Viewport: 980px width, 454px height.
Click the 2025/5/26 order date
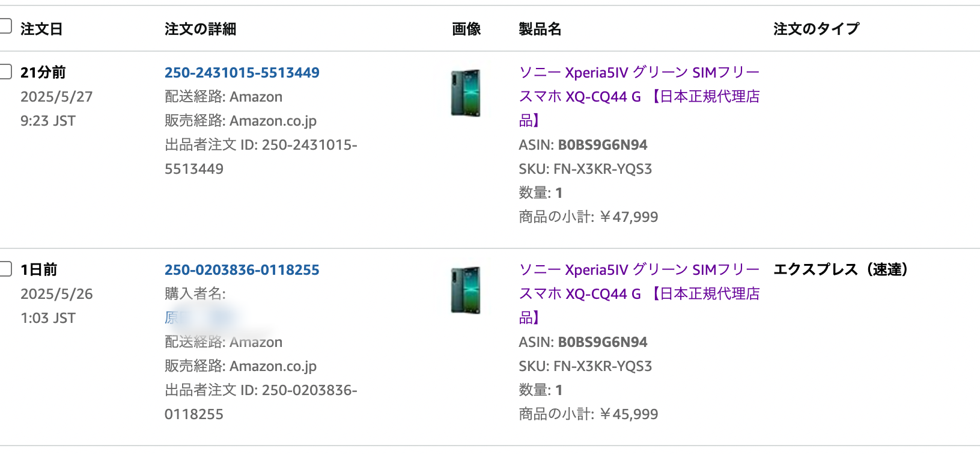point(56,294)
